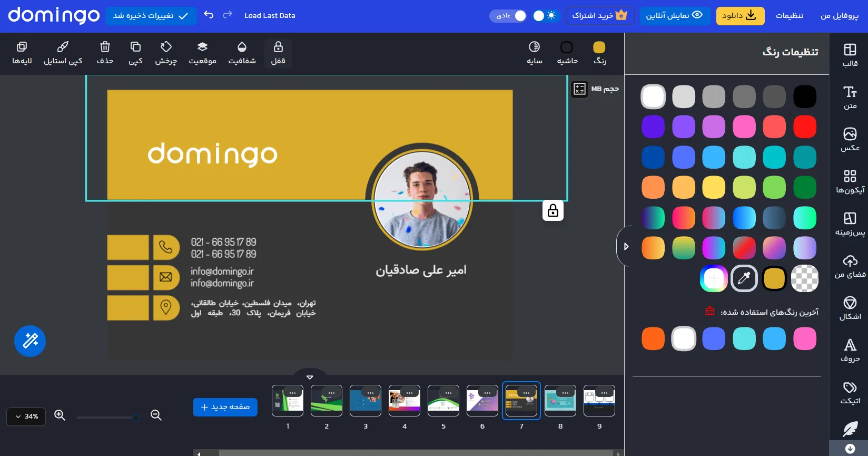Click the domingo logo in header
868x456 pixels.
click(x=54, y=15)
